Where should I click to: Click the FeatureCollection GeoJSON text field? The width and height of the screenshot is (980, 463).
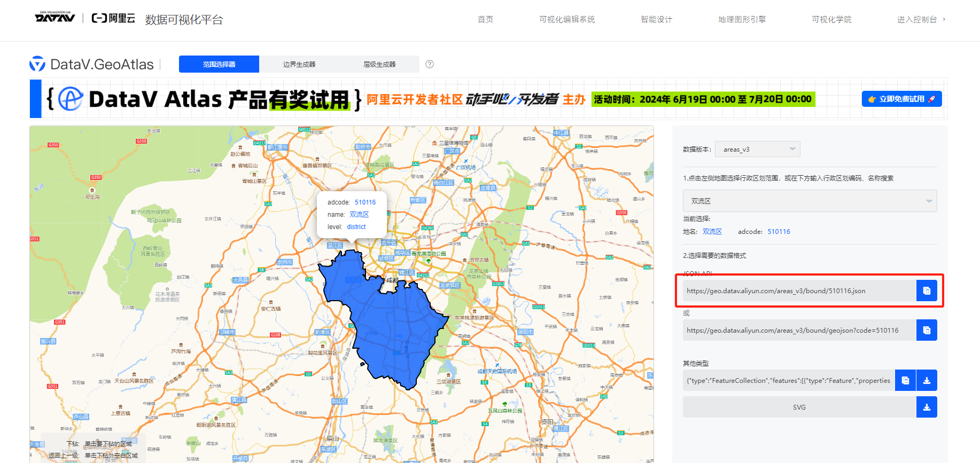tap(789, 380)
